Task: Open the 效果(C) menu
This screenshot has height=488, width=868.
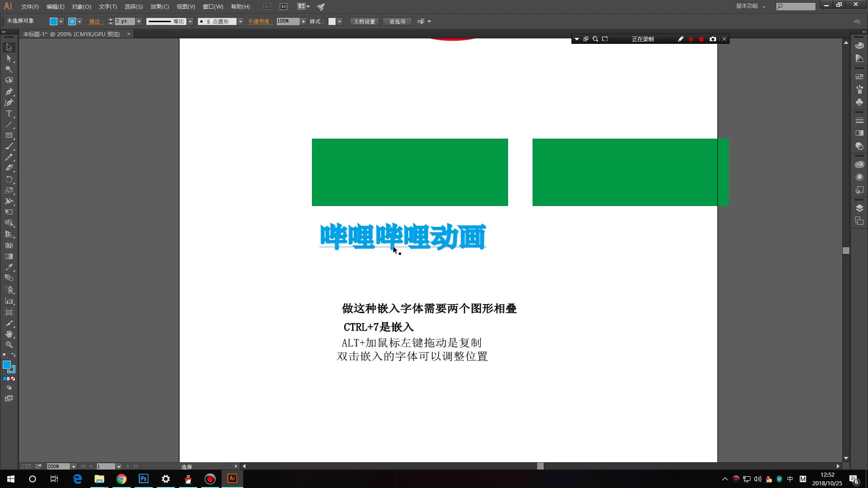Action: click(x=160, y=7)
